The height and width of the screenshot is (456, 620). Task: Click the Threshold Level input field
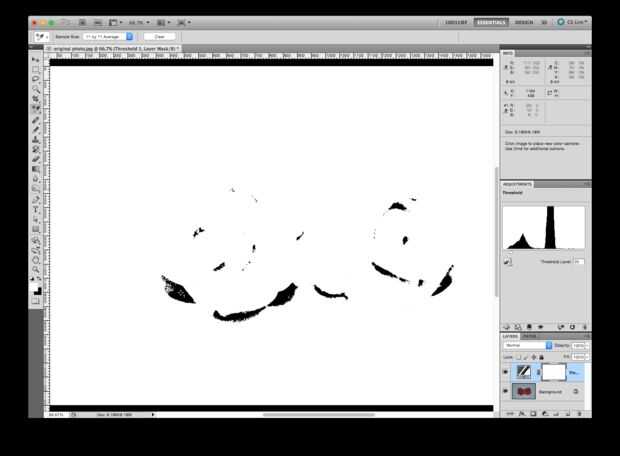[x=579, y=262]
